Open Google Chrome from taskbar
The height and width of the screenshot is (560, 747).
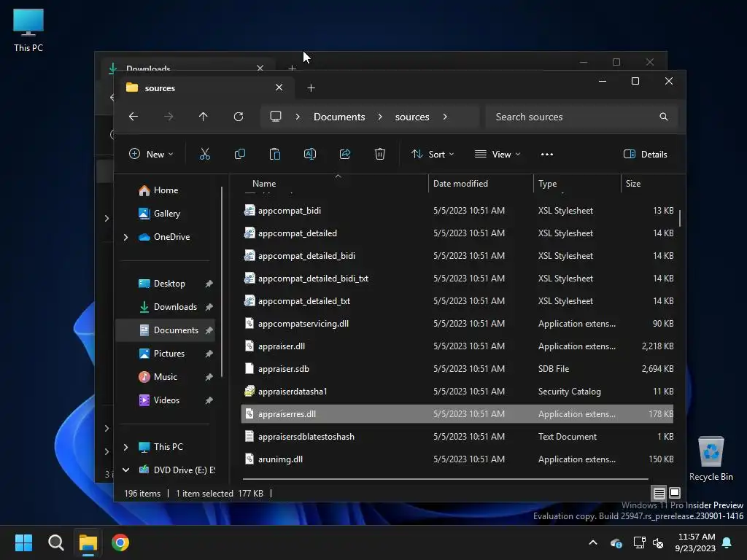click(x=120, y=542)
